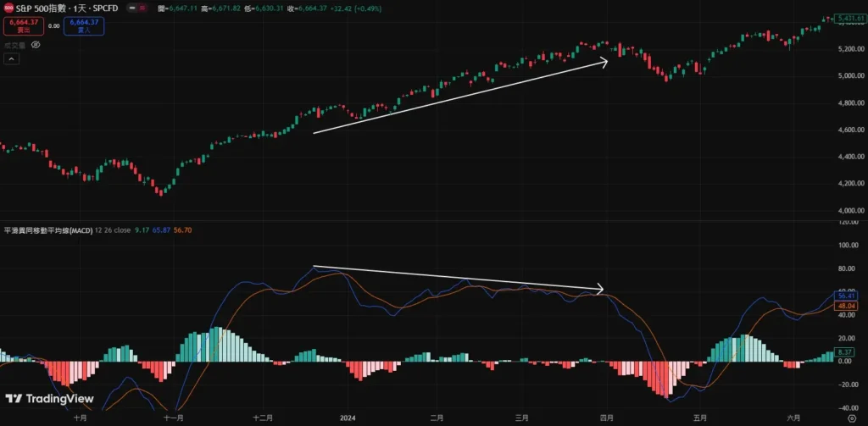Click the spread value 0.00 between buttons
The height and width of the screenshot is (426, 868).
pyautogui.click(x=54, y=25)
